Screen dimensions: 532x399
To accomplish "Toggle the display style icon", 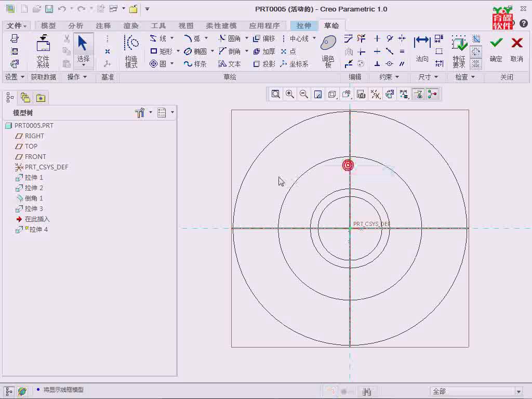I will [332, 95].
